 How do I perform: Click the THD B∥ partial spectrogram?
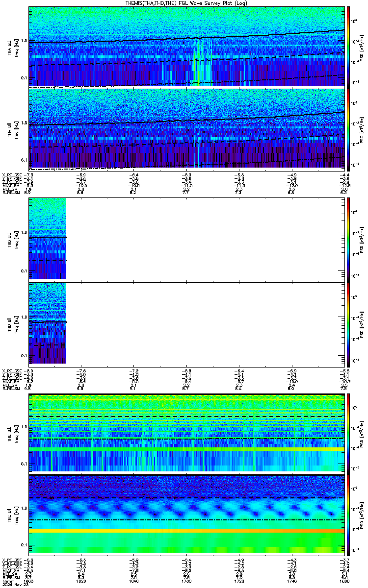(48, 323)
